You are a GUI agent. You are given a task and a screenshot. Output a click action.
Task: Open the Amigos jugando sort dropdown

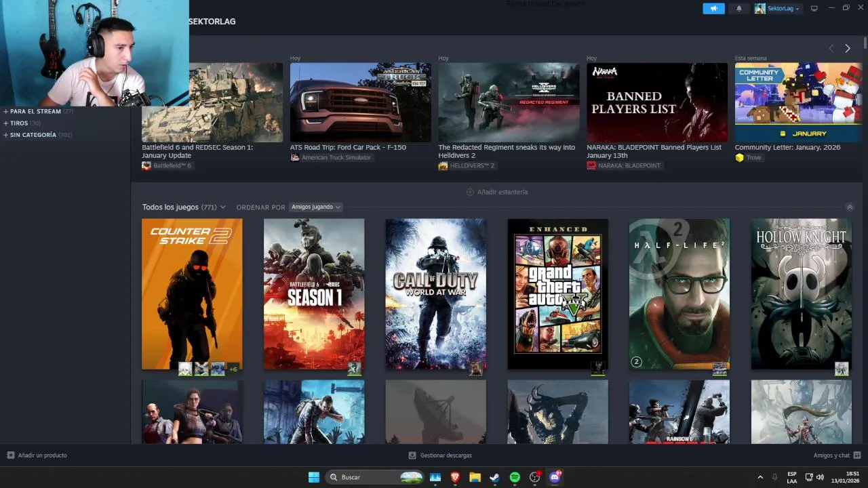tap(316, 207)
